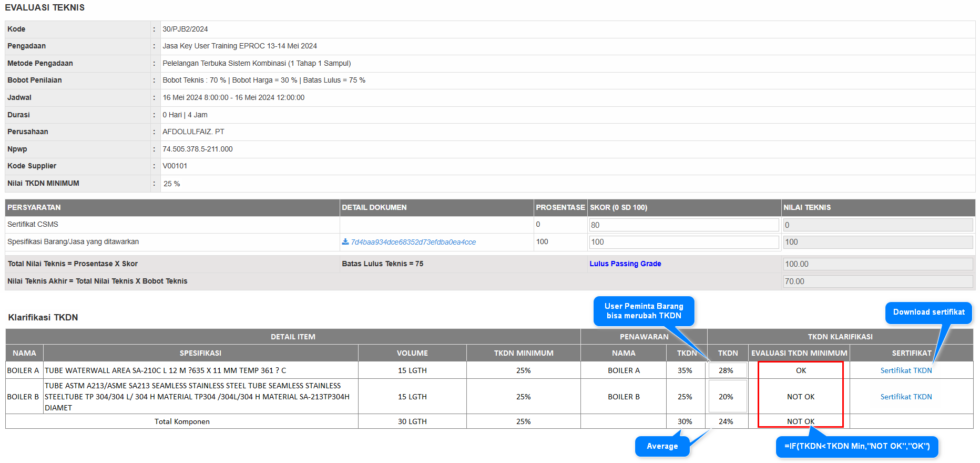This screenshot has width=980, height=463.
Task: Click the User Peminta Barang callout bubble
Action: pos(644,311)
